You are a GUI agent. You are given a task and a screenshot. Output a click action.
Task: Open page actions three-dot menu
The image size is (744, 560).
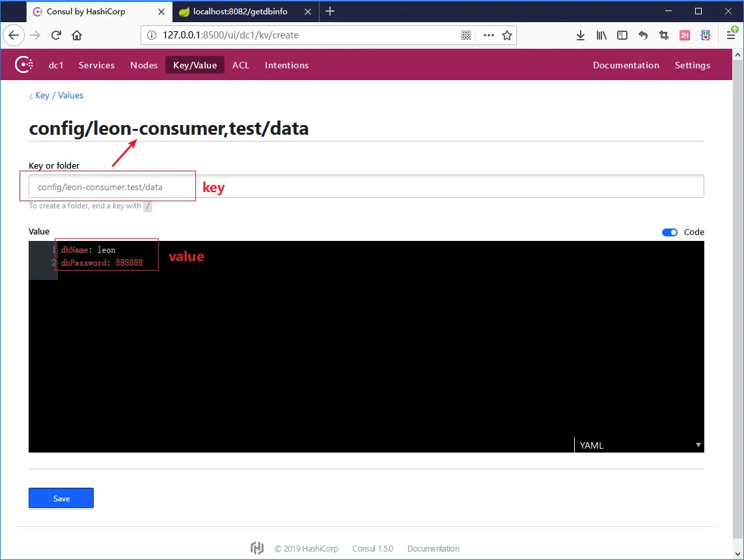click(x=489, y=35)
